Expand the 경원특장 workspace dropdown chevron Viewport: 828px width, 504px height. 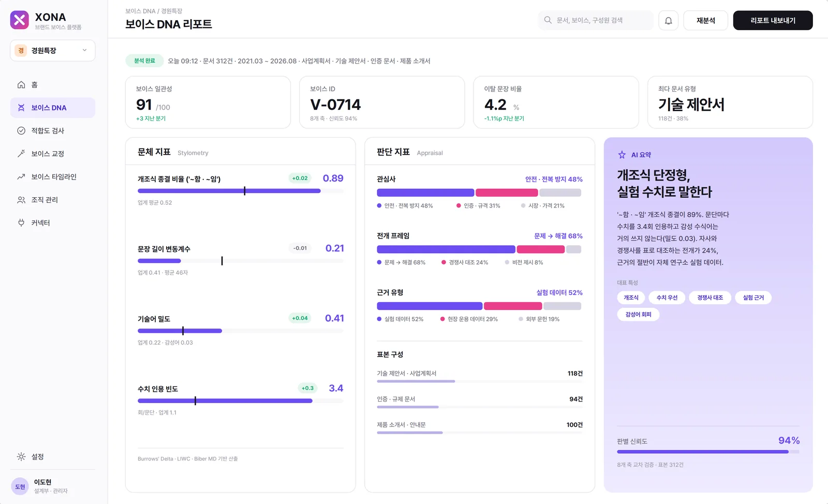[x=85, y=50]
